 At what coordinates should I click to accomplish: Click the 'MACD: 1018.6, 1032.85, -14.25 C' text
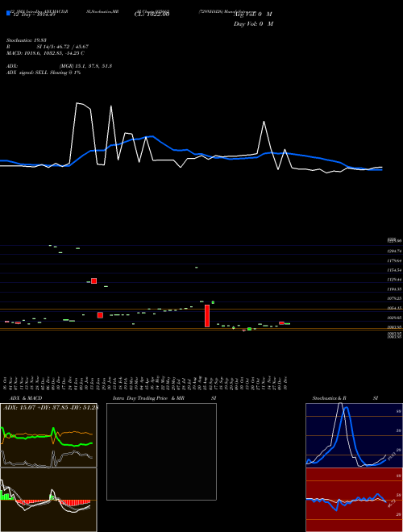pyautogui.click(x=45, y=53)
